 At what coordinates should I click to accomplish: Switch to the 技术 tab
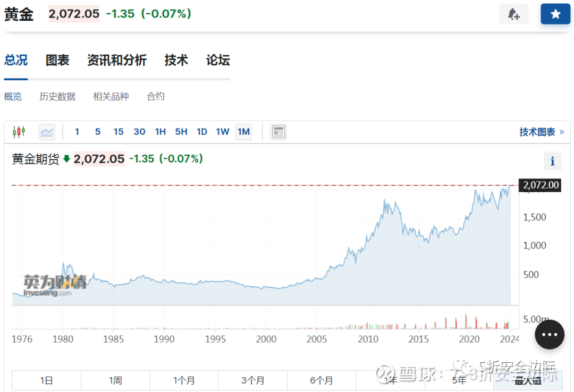coord(176,60)
